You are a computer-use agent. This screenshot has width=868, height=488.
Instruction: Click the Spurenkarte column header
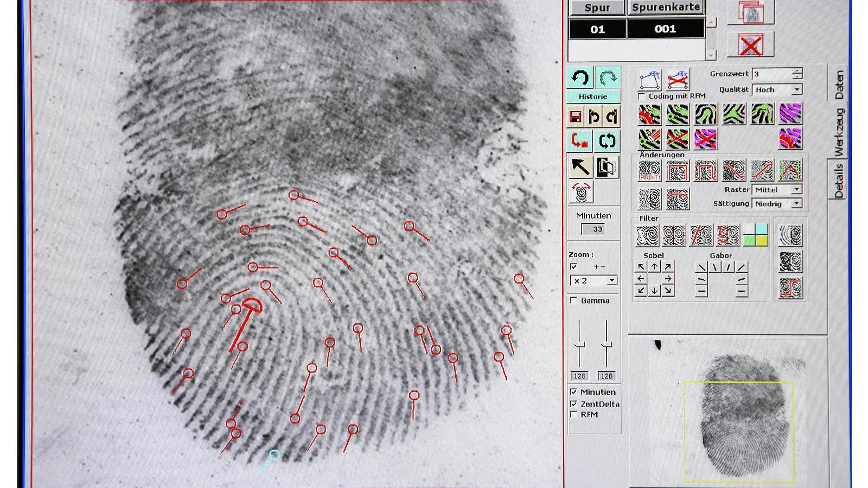coord(666,8)
